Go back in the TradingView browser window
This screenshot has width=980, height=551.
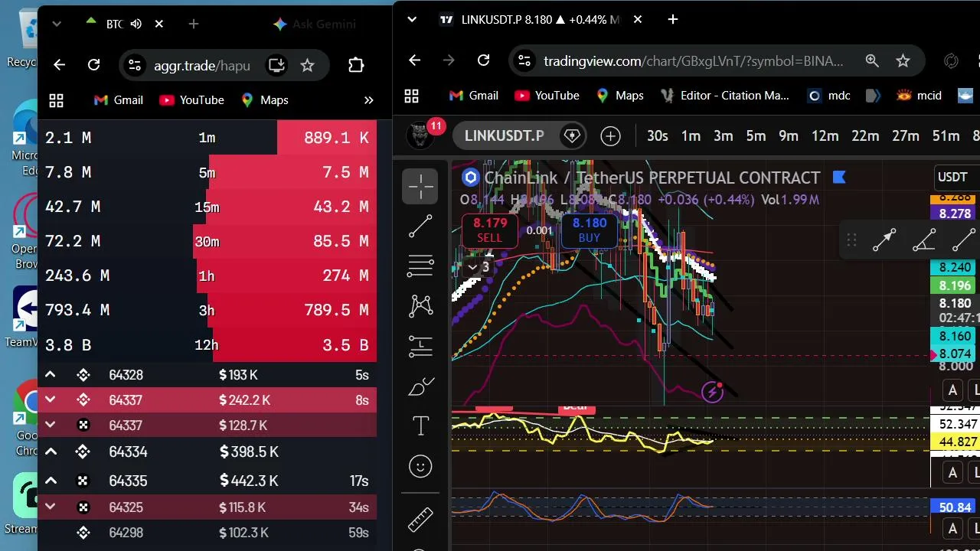[415, 60]
